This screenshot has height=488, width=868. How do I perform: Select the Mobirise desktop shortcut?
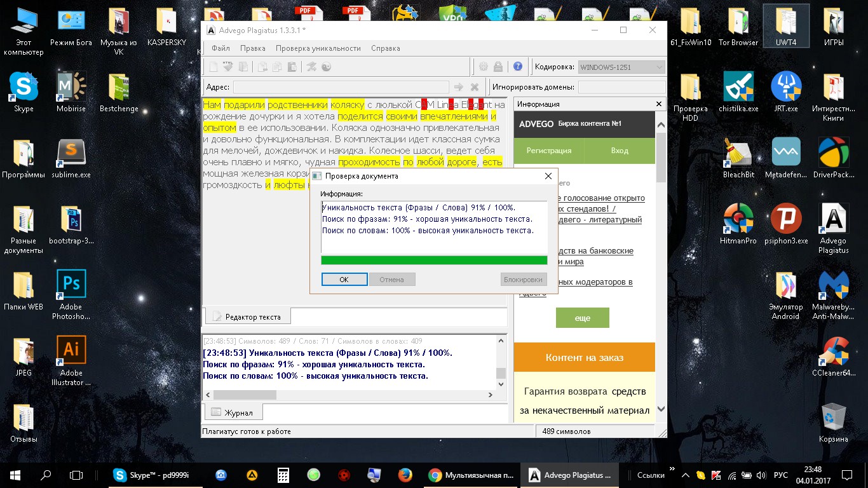71,93
